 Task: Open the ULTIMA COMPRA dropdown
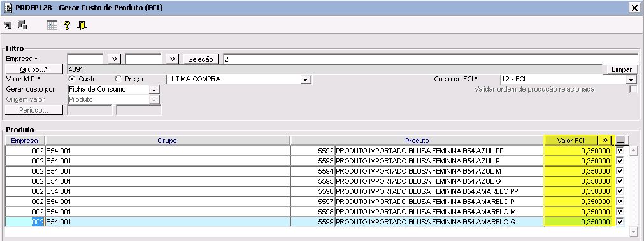point(305,80)
